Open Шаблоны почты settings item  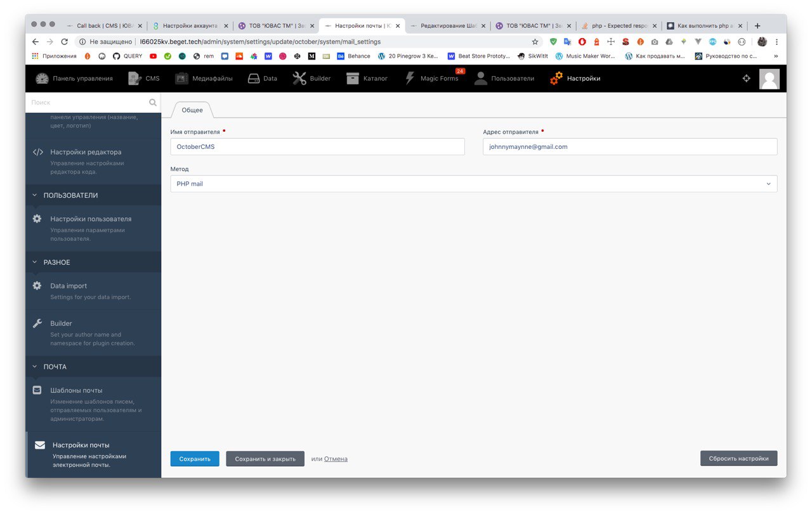tap(93, 404)
